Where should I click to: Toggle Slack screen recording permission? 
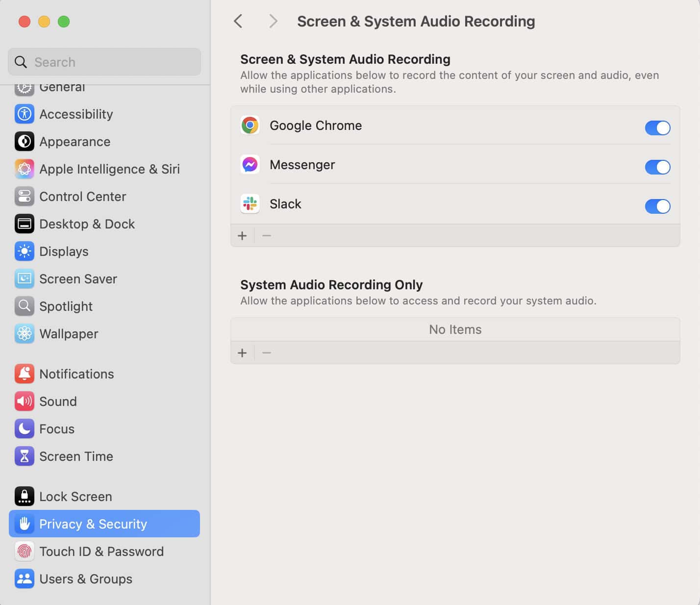657,206
